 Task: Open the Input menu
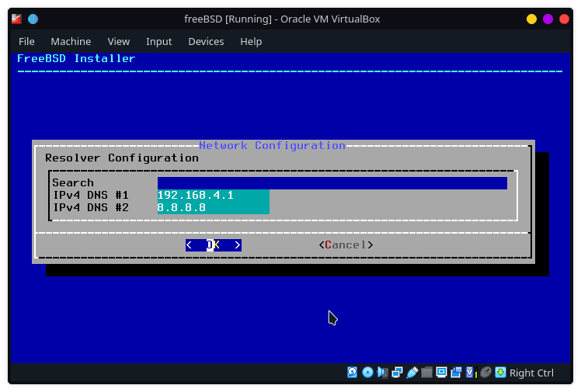(x=159, y=41)
